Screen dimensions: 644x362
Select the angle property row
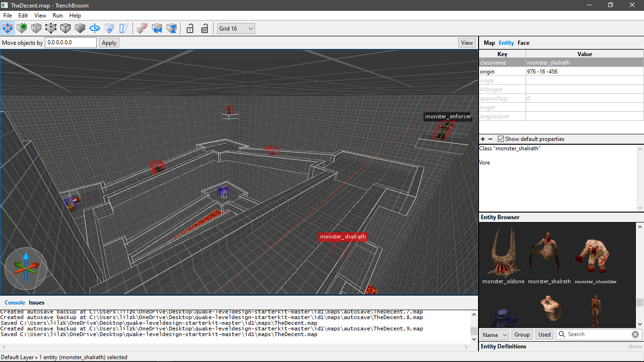point(561,81)
